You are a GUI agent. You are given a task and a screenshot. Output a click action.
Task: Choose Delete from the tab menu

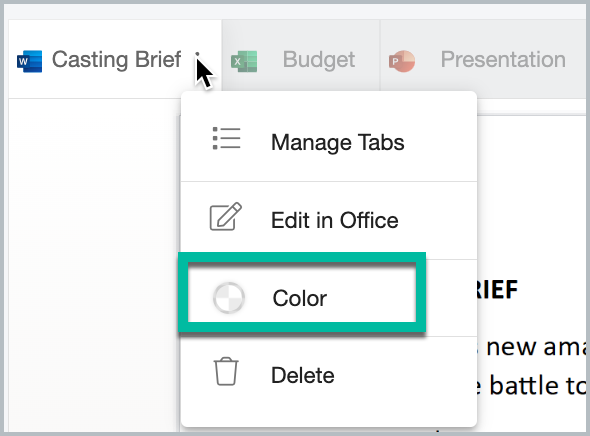tap(329, 375)
